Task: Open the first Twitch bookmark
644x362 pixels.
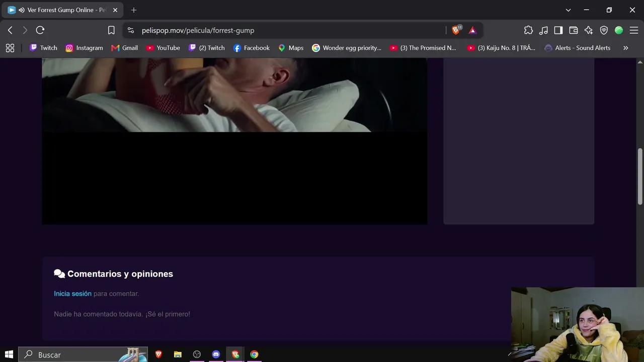Action: 43,48
